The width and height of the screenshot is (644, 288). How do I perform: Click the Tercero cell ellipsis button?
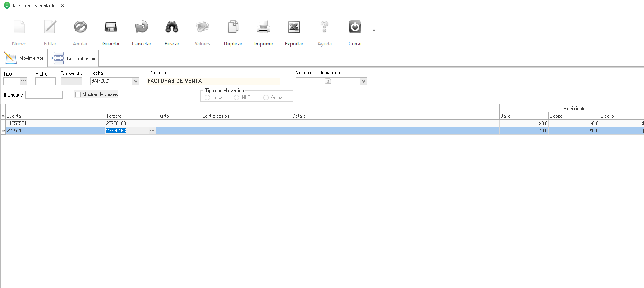click(x=152, y=131)
